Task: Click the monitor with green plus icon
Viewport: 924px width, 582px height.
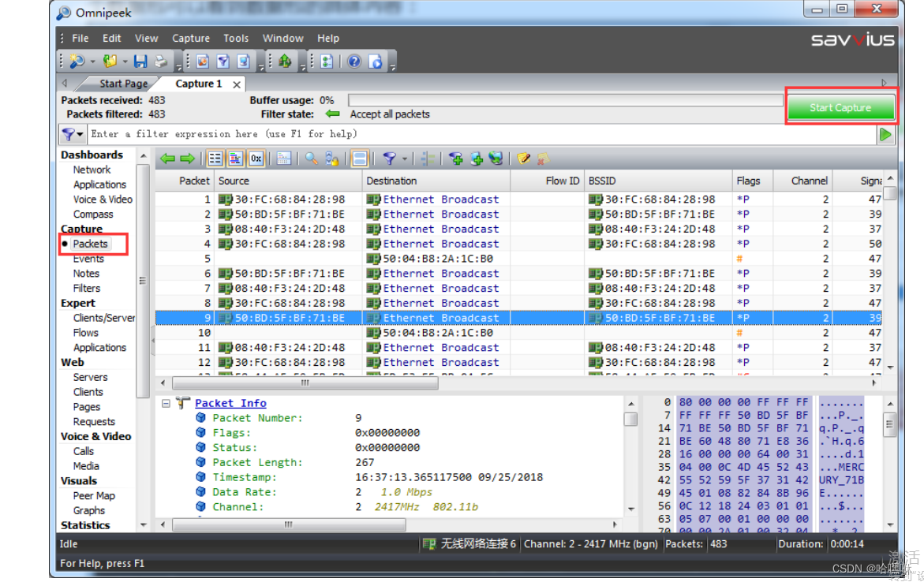Action: pyautogui.click(x=476, y=159)
